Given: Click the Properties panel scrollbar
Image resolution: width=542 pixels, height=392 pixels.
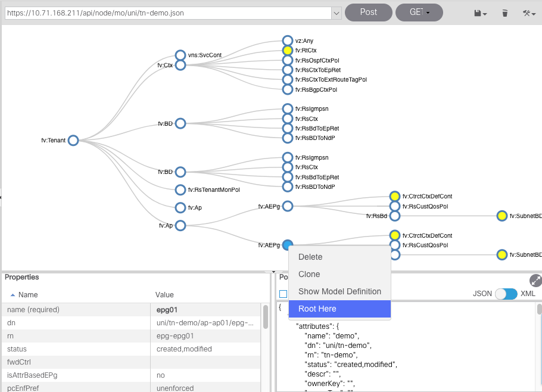Looking at the screenshot, I should [x=265, y=316].
